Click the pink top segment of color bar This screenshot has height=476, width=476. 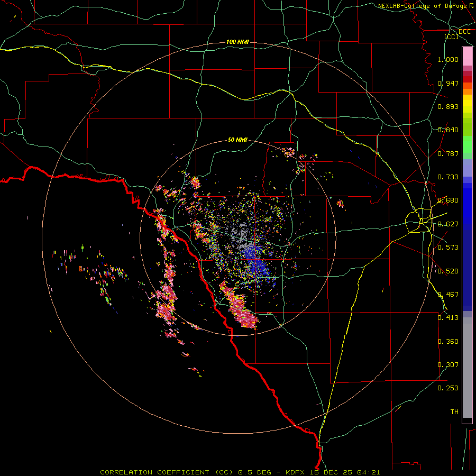click(x=467, y=57)
